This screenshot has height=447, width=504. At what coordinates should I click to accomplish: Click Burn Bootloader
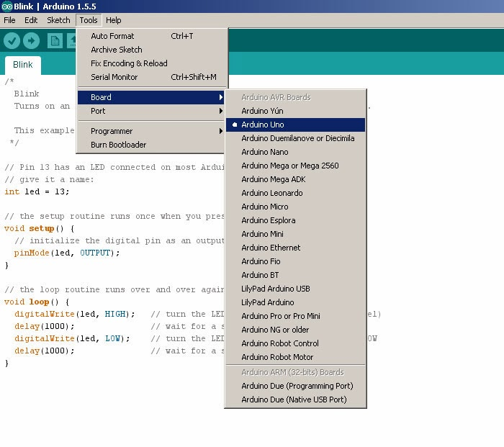point(150,145)
